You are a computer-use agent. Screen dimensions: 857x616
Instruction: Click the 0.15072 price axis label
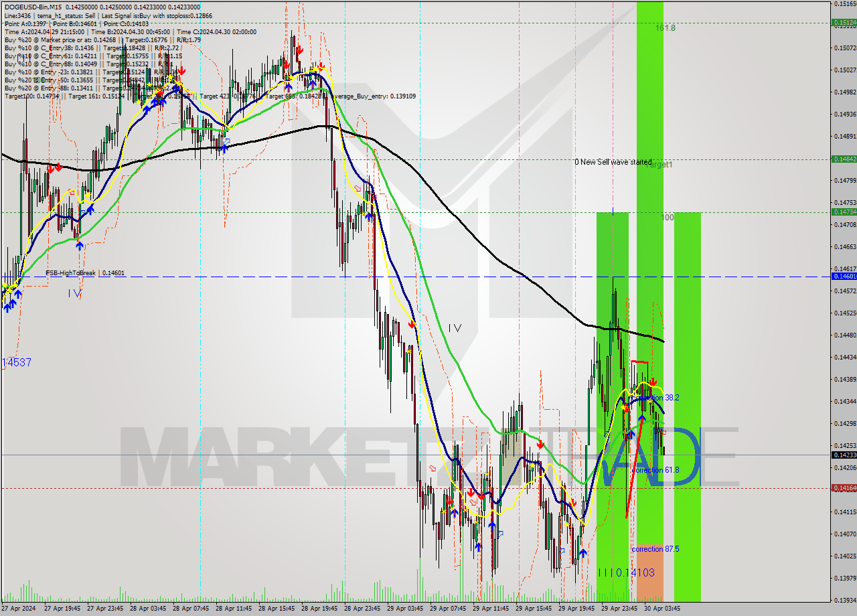click(845, 48)
